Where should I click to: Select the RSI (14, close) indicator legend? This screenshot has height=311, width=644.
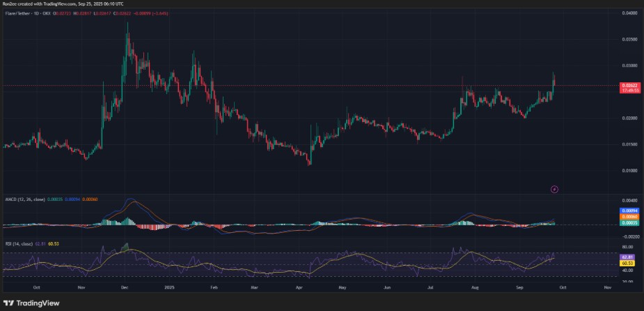(x=19, y=244)
